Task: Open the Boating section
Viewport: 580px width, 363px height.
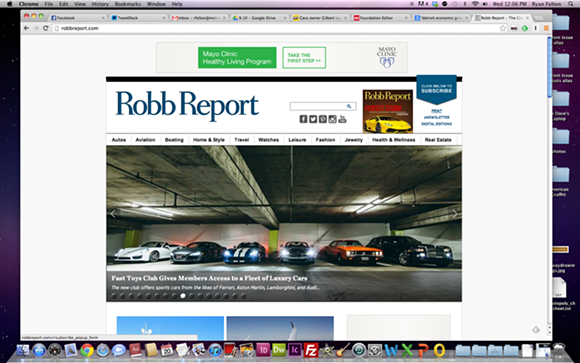Action: [x=174, y=140]
